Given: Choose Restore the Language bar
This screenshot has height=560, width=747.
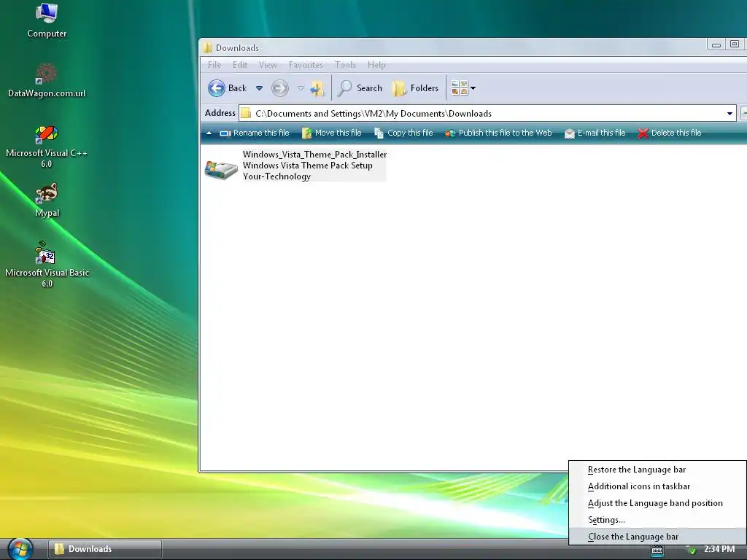Looking at the screenshot, I should pyautogui.click(x=657, y=470).
